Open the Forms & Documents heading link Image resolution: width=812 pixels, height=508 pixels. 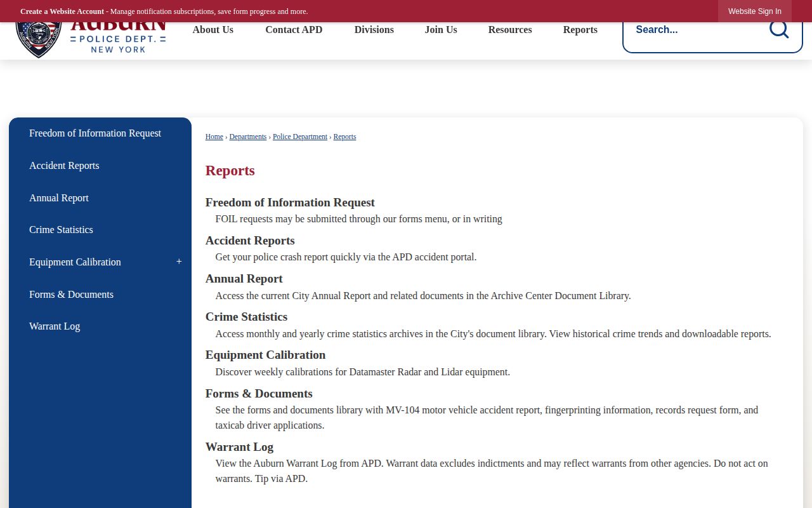(259, 394)
